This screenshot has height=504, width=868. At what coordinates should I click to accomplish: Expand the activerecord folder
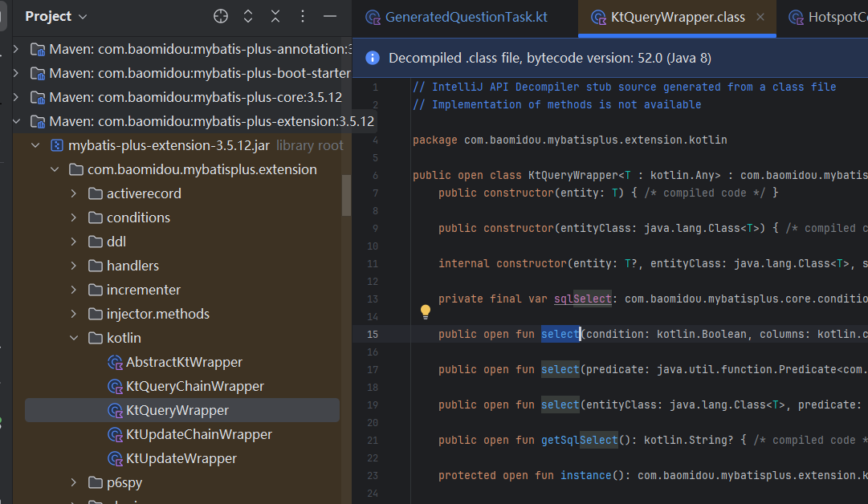coord(74,193)
